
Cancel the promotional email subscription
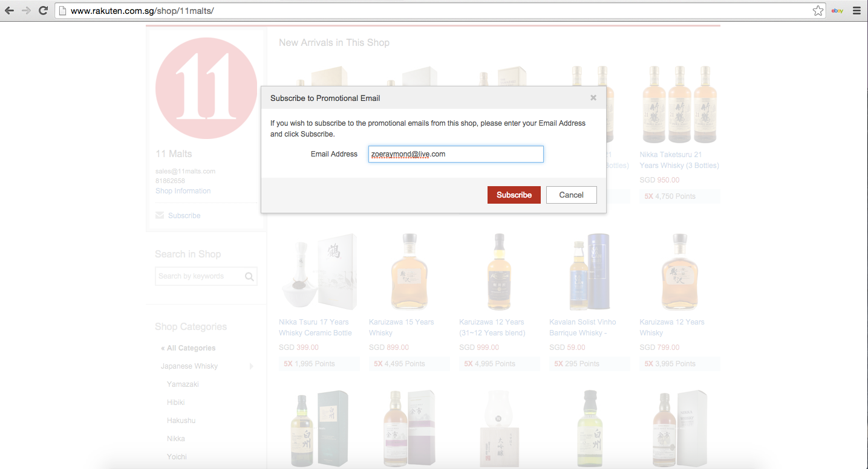[x=571, y=195]
